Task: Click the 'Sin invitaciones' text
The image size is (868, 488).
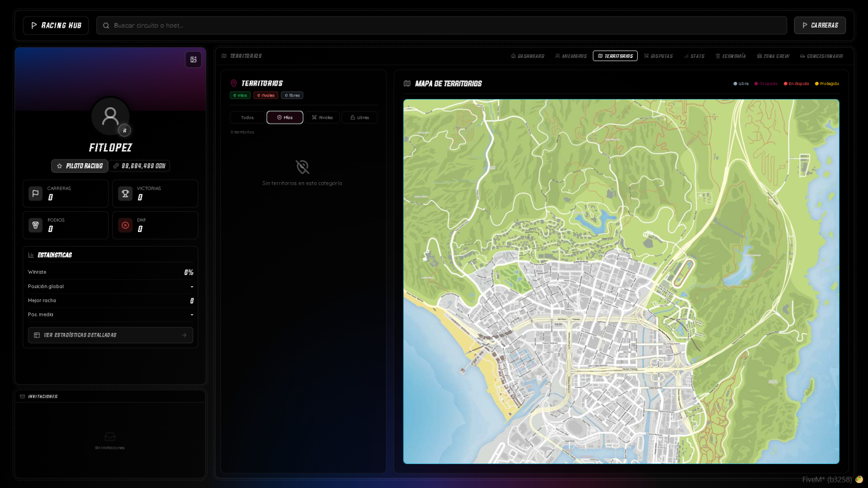Action: [x=110, y=448]
